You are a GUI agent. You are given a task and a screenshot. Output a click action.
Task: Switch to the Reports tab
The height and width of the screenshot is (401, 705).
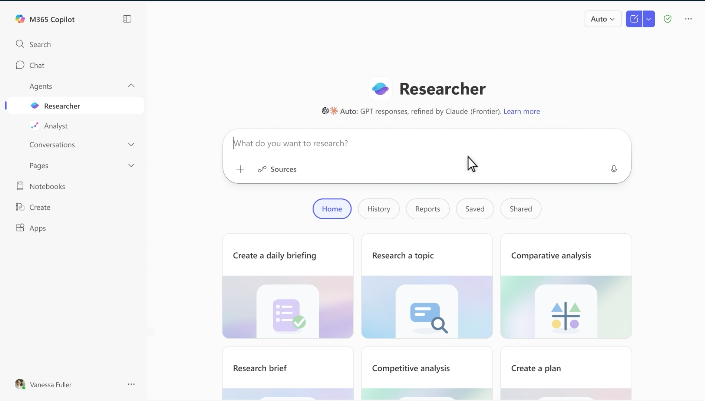tap(427, 209)
